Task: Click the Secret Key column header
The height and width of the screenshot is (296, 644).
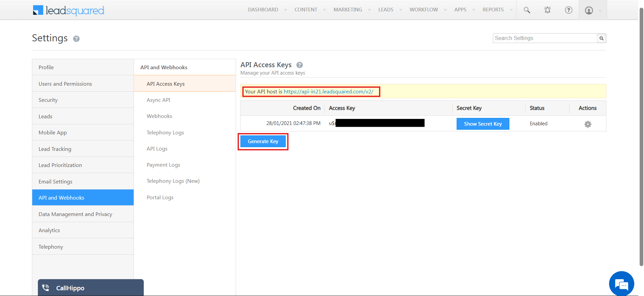Action: [469, 108]
